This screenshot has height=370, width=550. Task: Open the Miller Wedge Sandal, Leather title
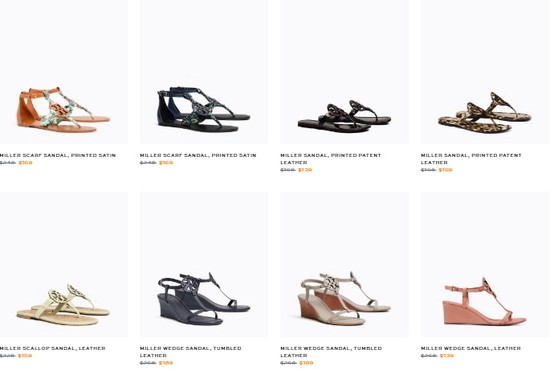point(471,348)
